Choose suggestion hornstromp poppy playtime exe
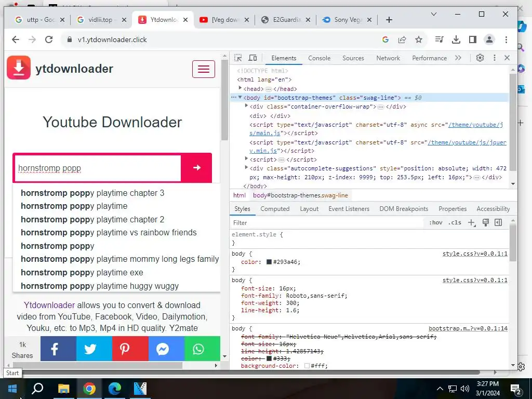 (x=82, y=272)
